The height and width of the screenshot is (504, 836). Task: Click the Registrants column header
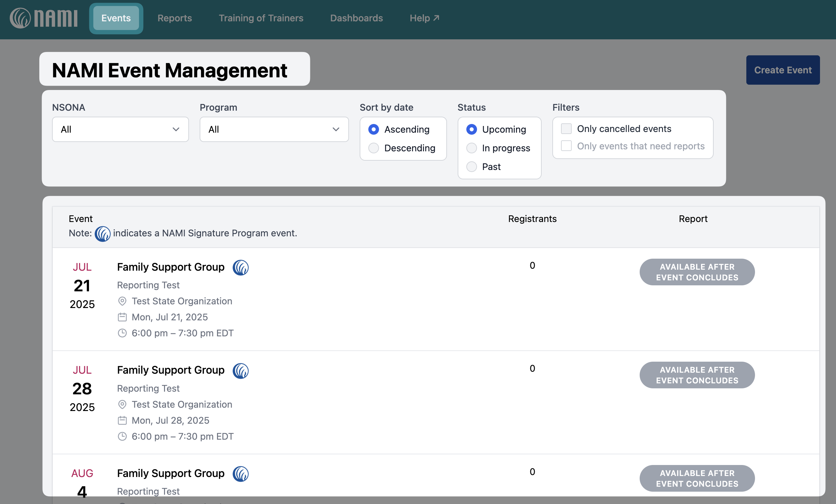click(532, 219)
